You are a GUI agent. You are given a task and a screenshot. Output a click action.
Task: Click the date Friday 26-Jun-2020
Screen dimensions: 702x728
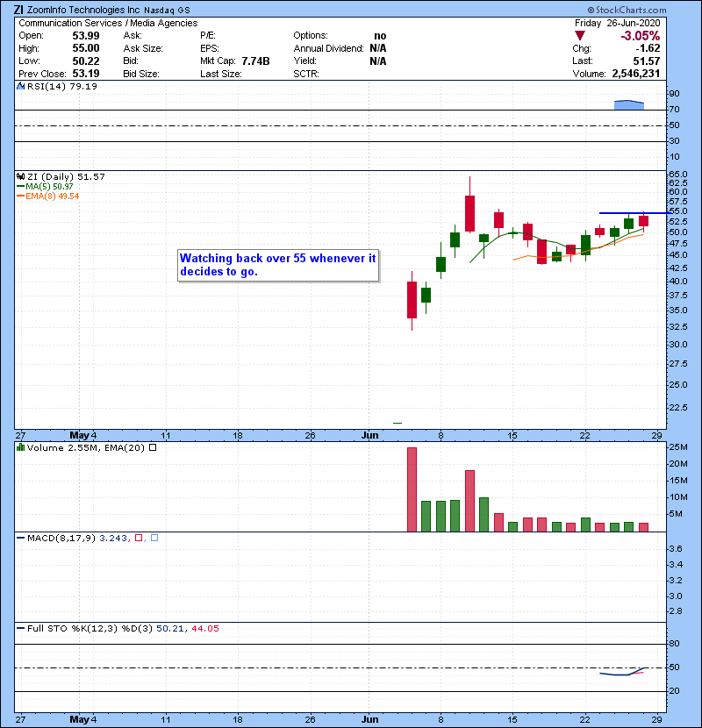tap(617, 23)
